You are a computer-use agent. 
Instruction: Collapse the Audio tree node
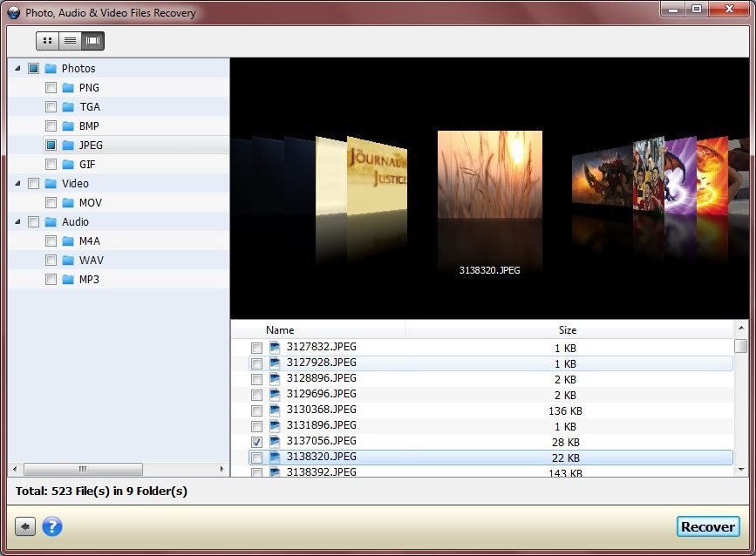pyautogui.click(x=17, y=222)
